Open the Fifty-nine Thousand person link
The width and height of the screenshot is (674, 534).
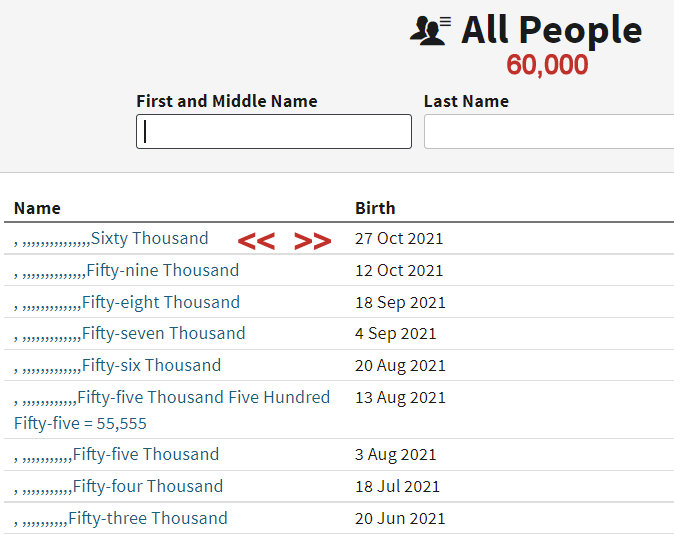click(162, 271)
